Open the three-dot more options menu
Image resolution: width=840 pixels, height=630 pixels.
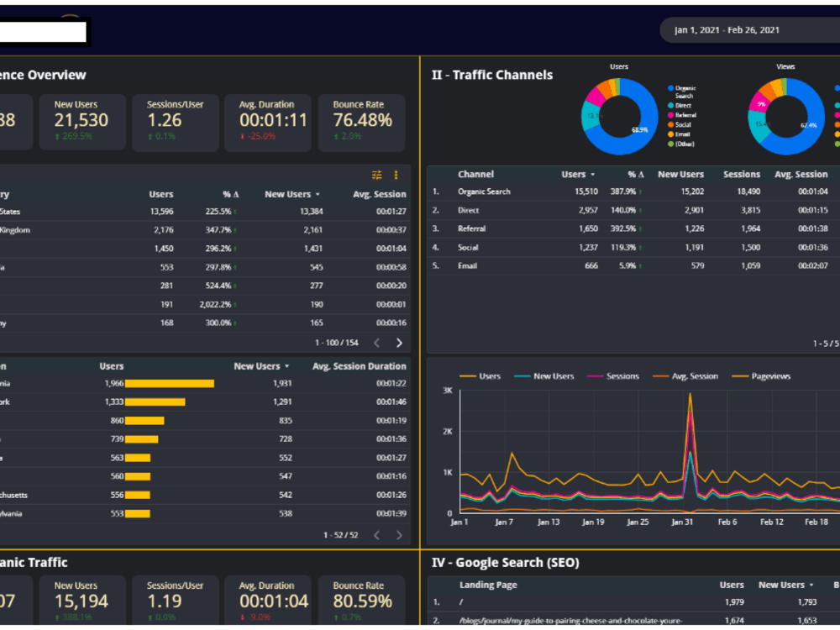396,176
